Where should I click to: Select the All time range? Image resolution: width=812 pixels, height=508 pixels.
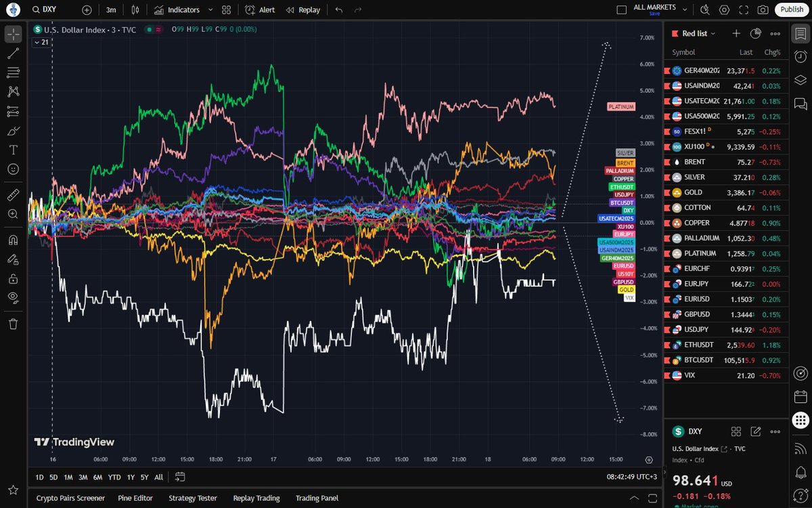(x=158, y=477)
